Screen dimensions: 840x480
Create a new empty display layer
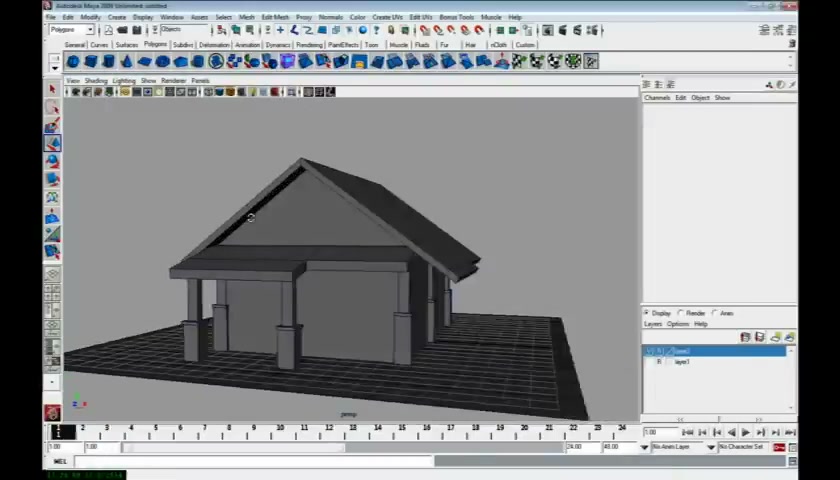(775, 337)
